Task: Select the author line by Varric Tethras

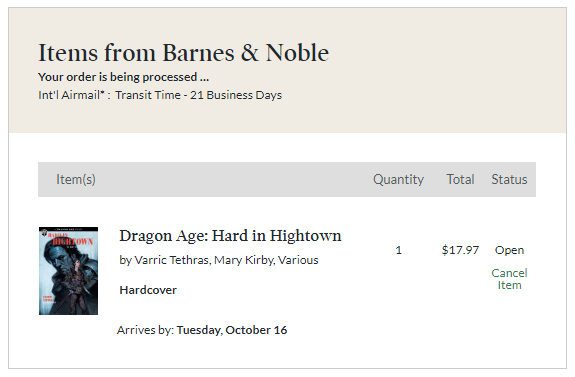Action: tap(219, 260)
